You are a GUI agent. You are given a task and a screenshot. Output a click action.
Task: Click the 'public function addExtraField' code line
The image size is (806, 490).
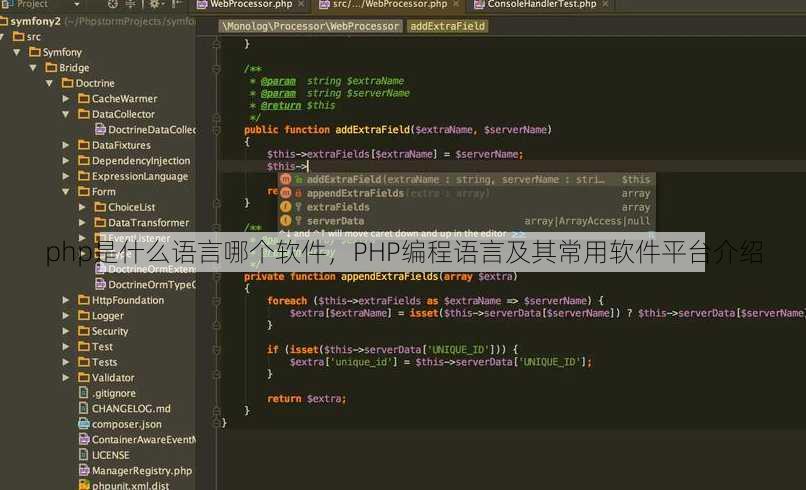click(x=398, y=130)
